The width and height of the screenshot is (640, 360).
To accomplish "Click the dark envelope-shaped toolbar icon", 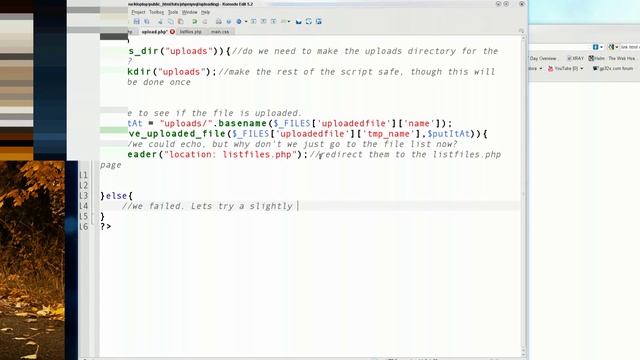I will click(x=299, y=21).
